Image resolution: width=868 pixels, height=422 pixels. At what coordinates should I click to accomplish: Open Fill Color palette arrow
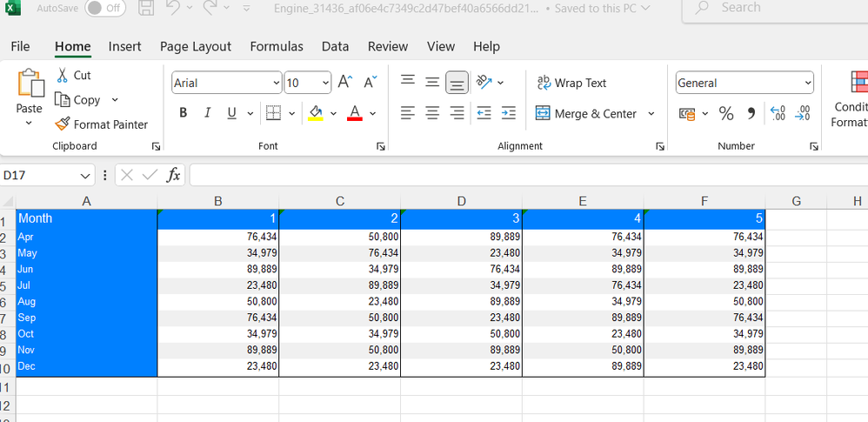click(x=333, y=113)
